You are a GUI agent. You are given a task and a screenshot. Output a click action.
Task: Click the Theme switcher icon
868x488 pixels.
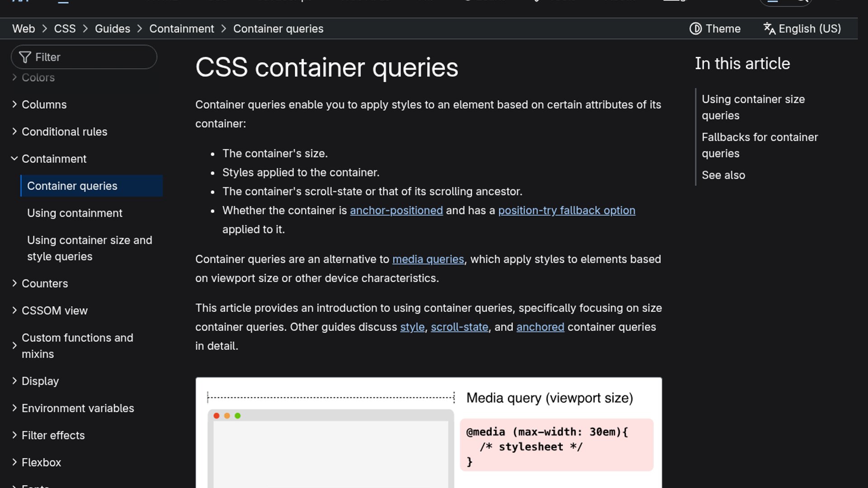coord(695,29)
